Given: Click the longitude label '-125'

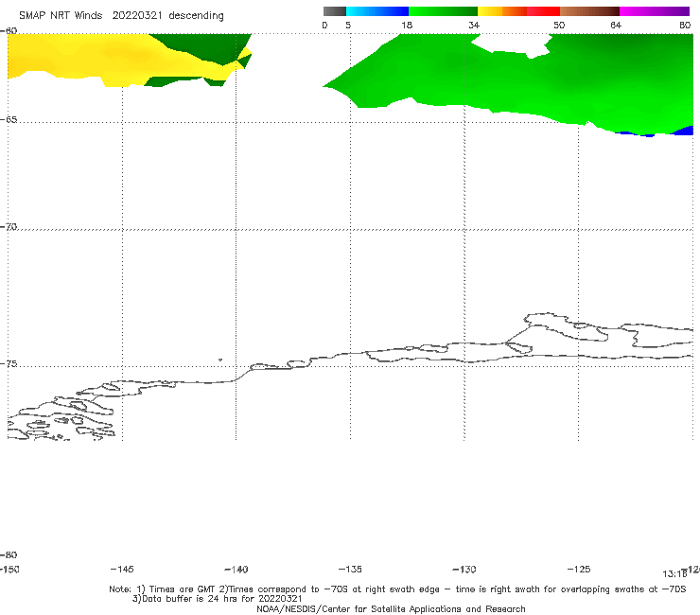Looking at the screenshot, I should [579, 570].
